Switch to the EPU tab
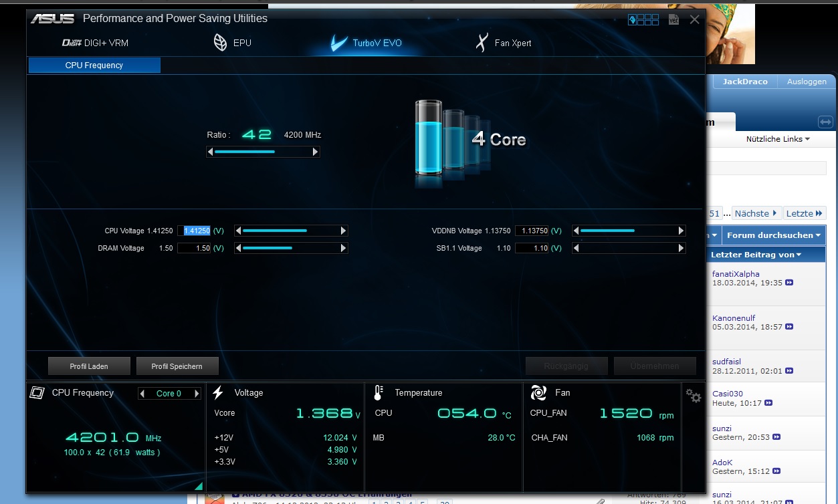Screen dimensions: 838x504 [x=232, y=43]
